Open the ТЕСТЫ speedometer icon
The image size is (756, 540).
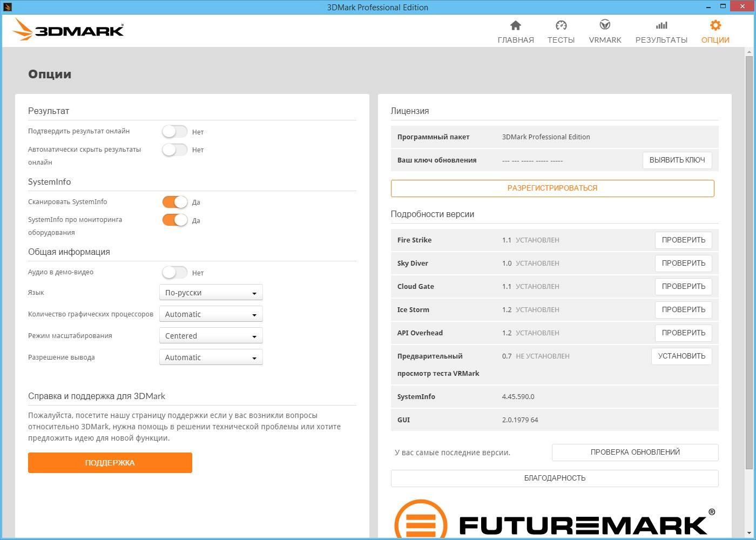click(561, 25)
